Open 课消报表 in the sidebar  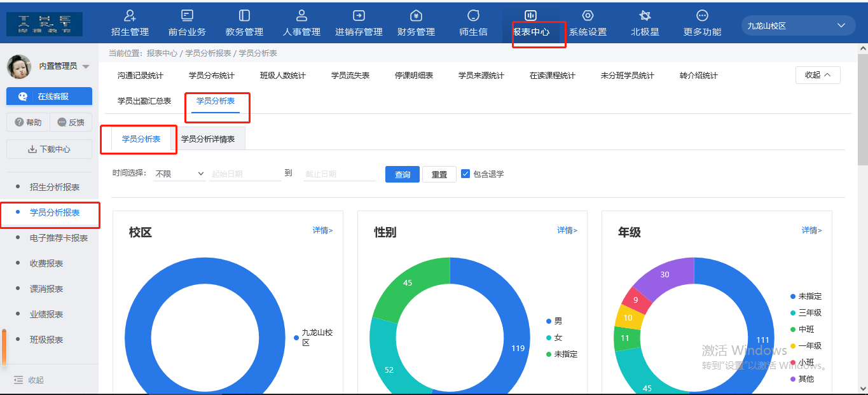coord(46,289)
